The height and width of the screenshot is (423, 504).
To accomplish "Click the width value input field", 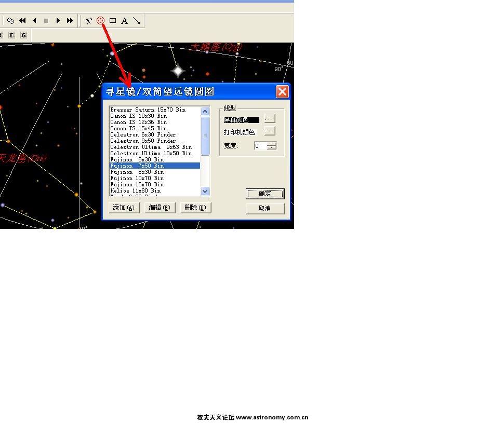I will tap(261, 146).
